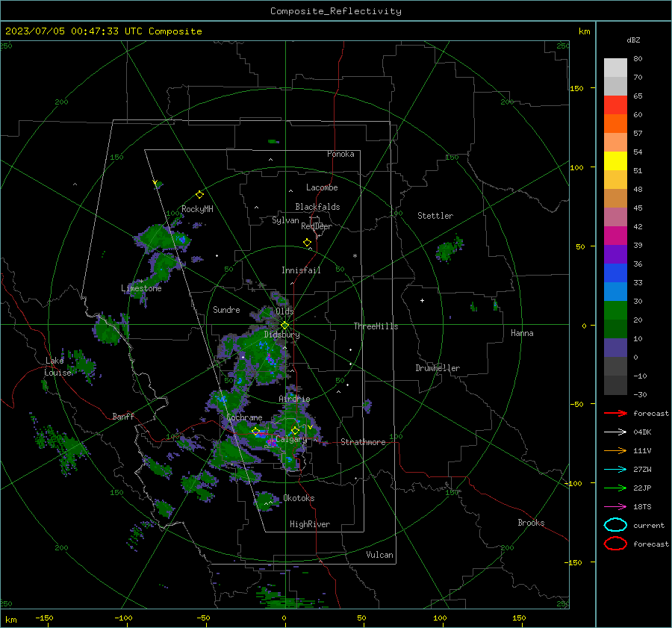Click the Okotoks city label

coord(299,498)
